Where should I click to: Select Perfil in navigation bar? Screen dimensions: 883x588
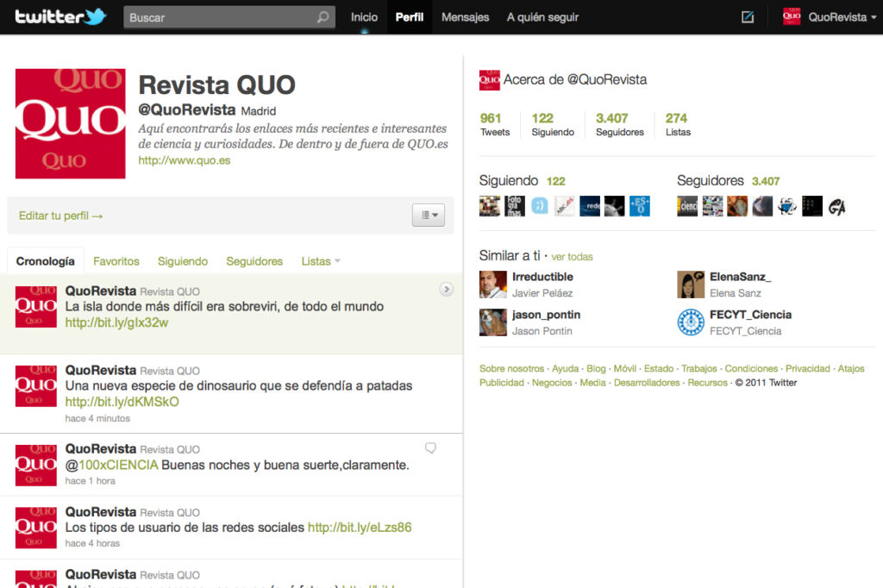point(410,17)
